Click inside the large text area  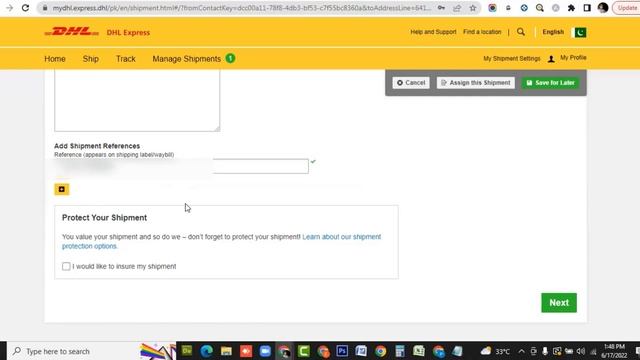(x=137, y=100)
